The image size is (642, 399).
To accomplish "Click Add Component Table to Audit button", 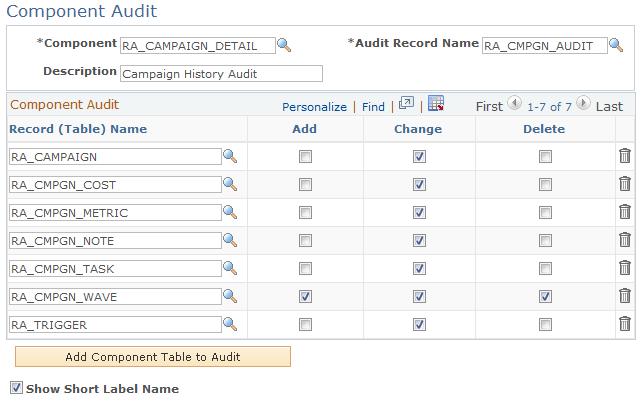I will click(x=153, y=357).
